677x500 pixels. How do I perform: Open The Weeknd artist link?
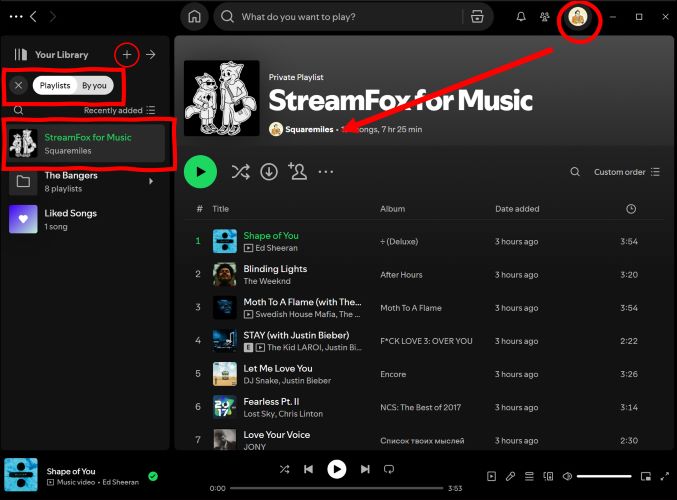coord(267,281)
